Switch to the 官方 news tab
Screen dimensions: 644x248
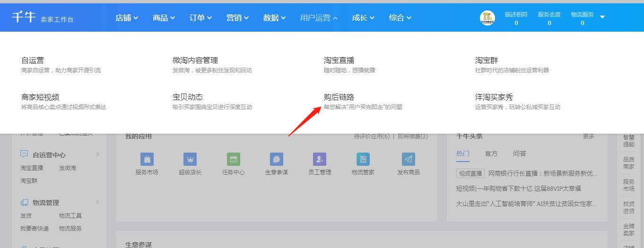click(491, 154)
